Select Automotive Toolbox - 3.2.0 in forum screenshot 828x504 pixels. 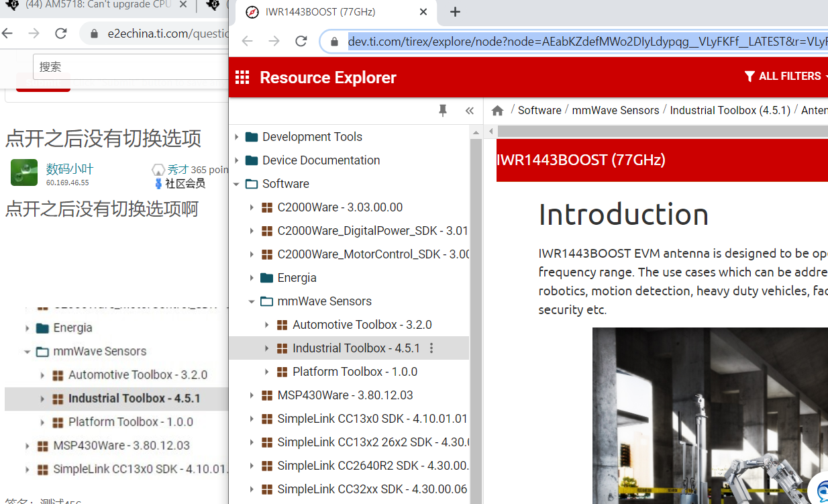point(138,375)
